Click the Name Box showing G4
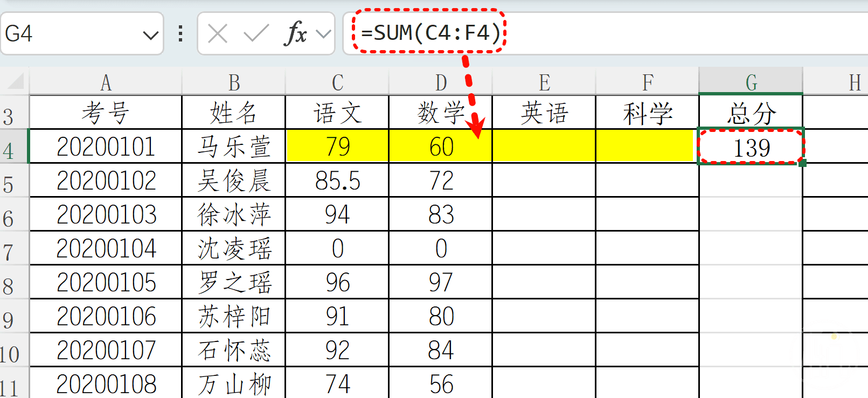The width and height of the screenshot is (868, 398). (x=70, y=34)
